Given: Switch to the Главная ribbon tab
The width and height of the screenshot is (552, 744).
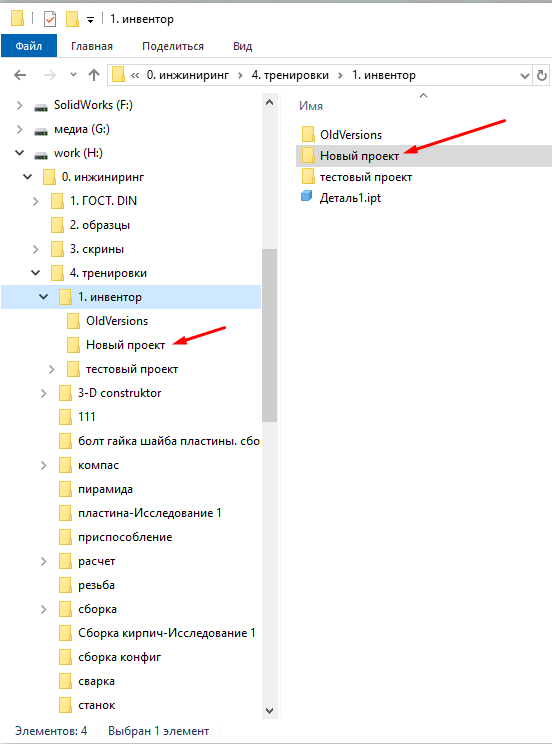Looking at the screenshot, I should point(92,46).
